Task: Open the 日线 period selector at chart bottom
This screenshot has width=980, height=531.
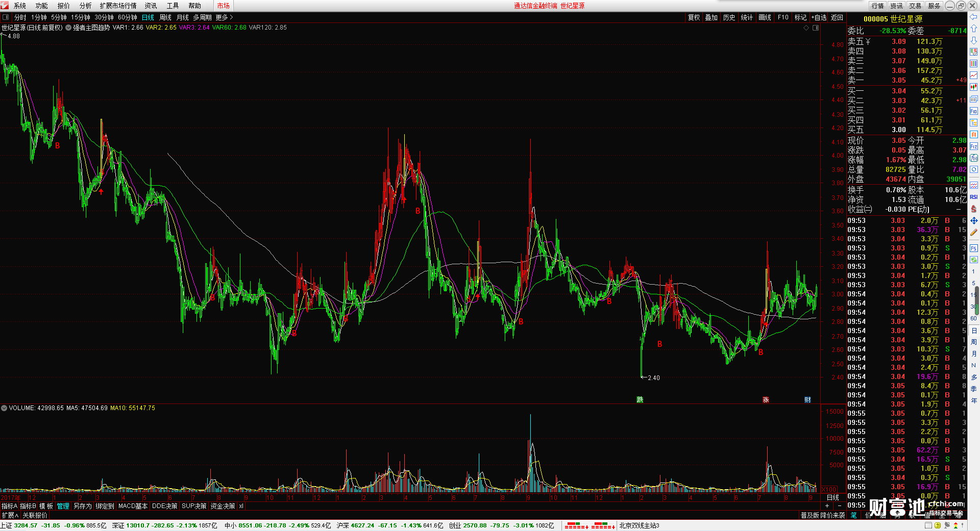Action: pos(833,497)
